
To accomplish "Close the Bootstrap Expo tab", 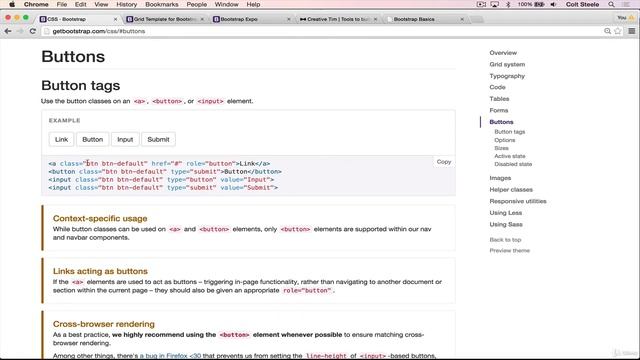I will pyautogui.click(x=289, y=19).
